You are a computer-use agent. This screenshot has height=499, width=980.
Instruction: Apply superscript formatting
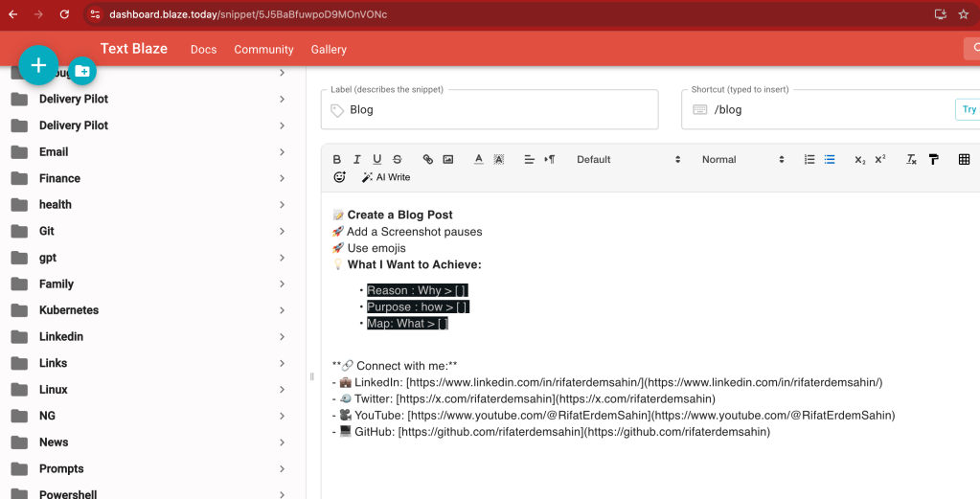(x=880, y=159)
